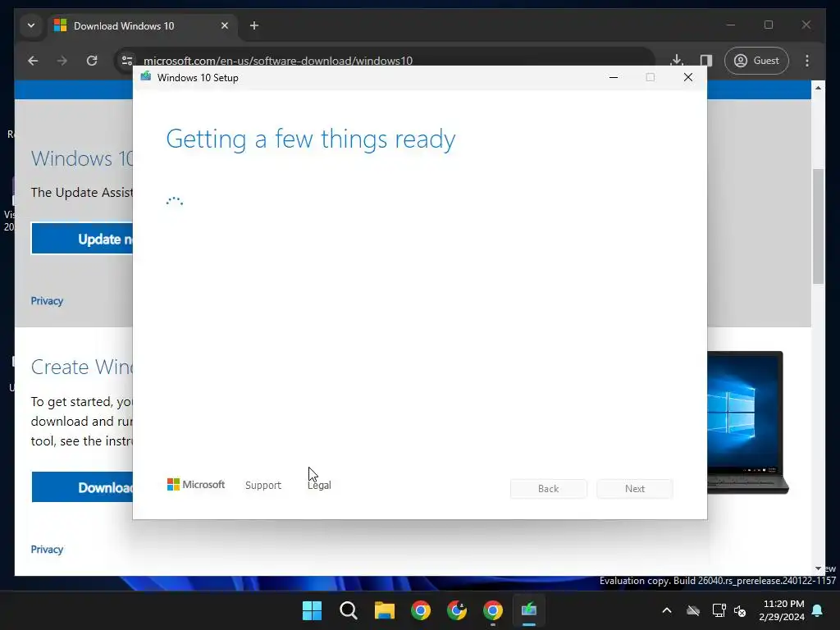Click the Chrome forward arrow
840x630 pixels.
[x=62, y=61]
